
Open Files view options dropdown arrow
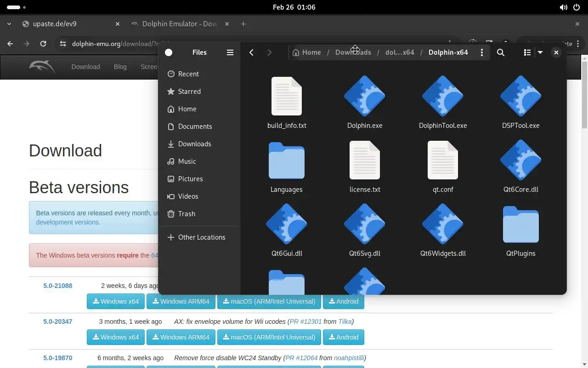pyautogui.click(x=540, y=52)
